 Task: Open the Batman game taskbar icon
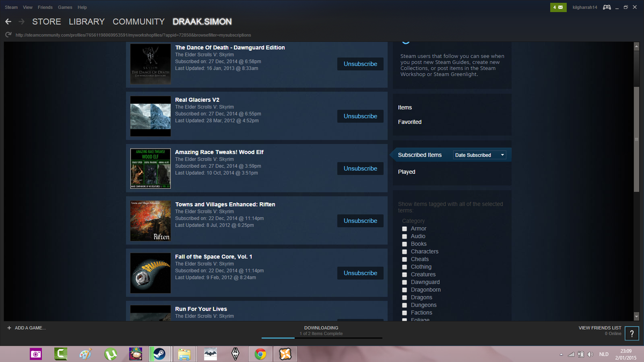pyautogui.click(x=210, y=354)
